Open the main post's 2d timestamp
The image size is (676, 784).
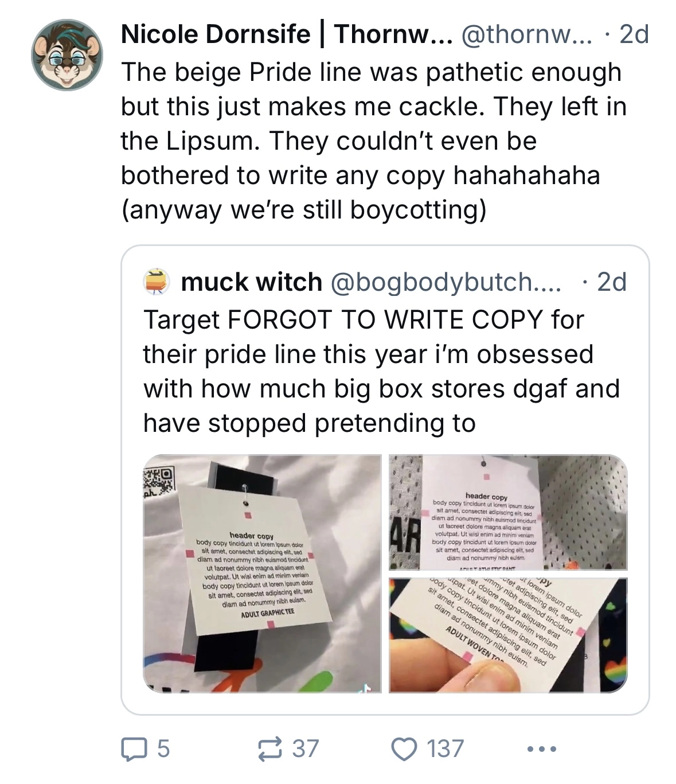634,34
